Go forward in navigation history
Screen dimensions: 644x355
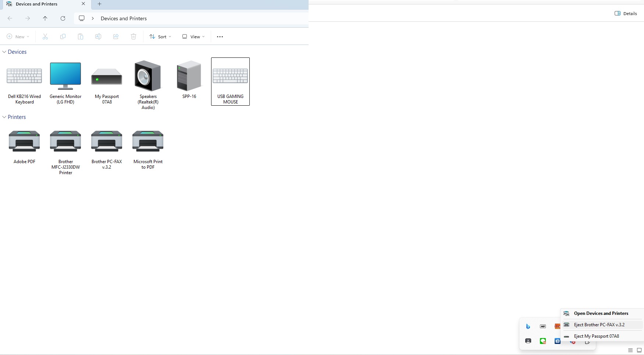click(x=28, y=18)
